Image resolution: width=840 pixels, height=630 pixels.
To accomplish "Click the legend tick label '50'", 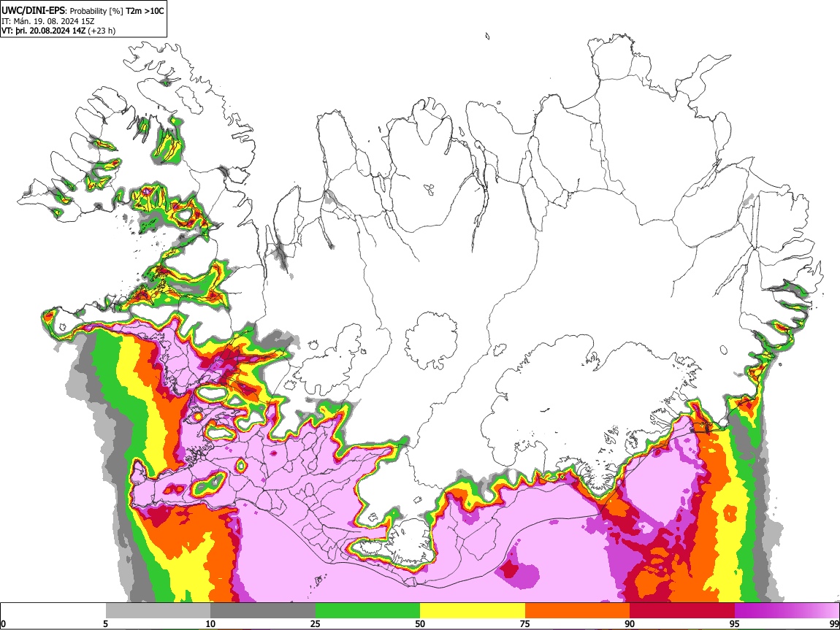I will click(x=420, y=624).
